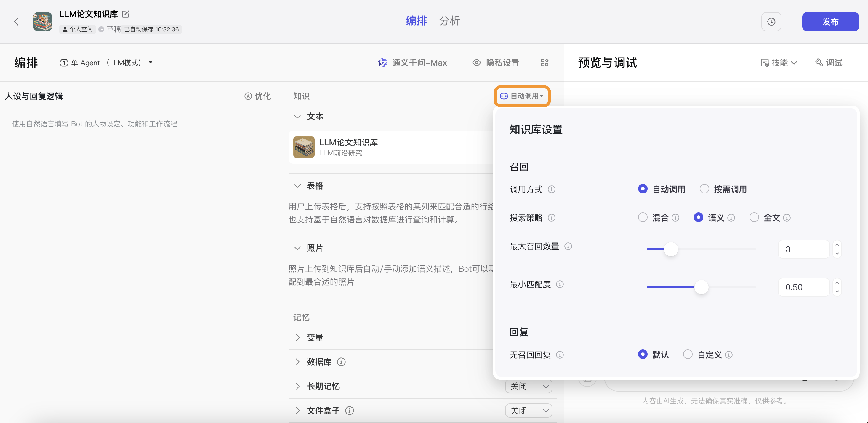Open the highlighted 自动调用 dropdown

(522, 96)
